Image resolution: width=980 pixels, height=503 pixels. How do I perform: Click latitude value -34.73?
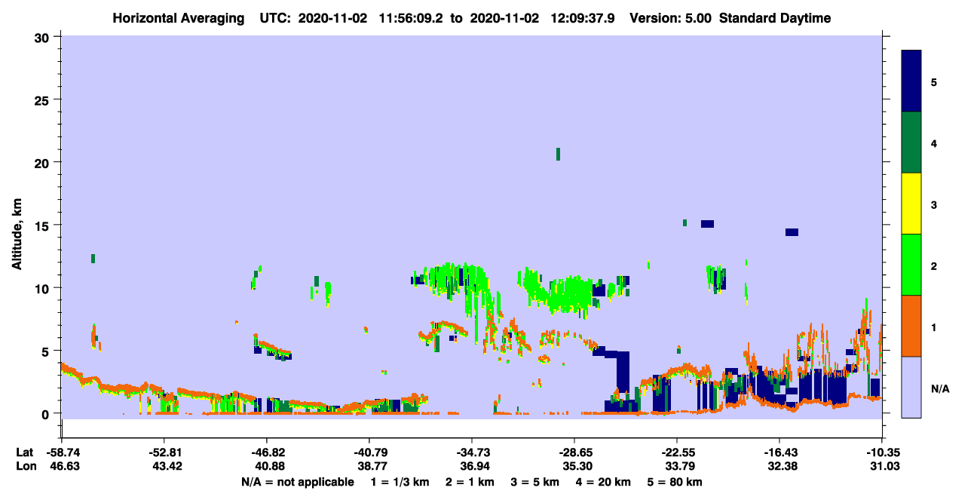[472, 452]
